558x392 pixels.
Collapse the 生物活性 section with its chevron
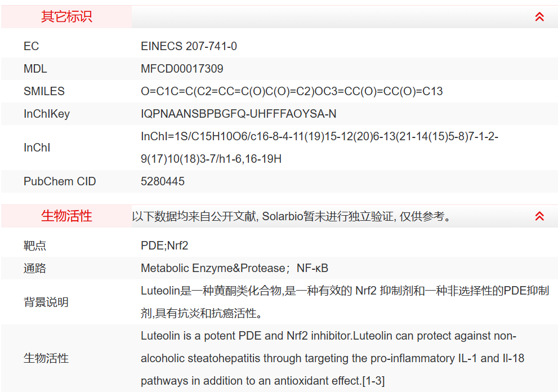539,216
